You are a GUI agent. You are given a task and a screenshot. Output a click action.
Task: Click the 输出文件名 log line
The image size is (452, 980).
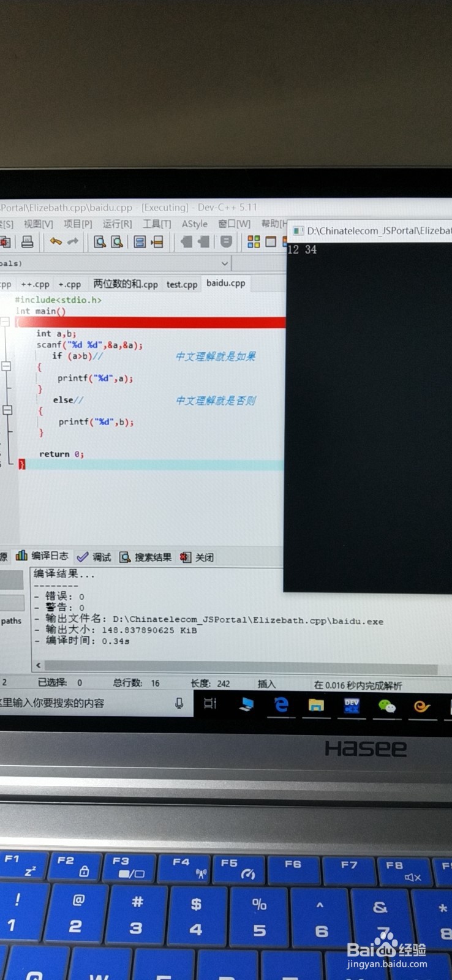point(209,620)
